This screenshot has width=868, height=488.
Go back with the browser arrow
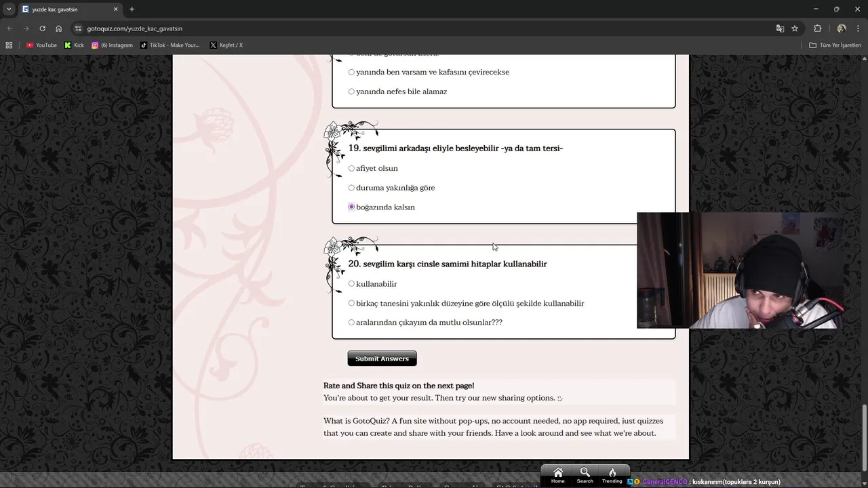point(9,28)
